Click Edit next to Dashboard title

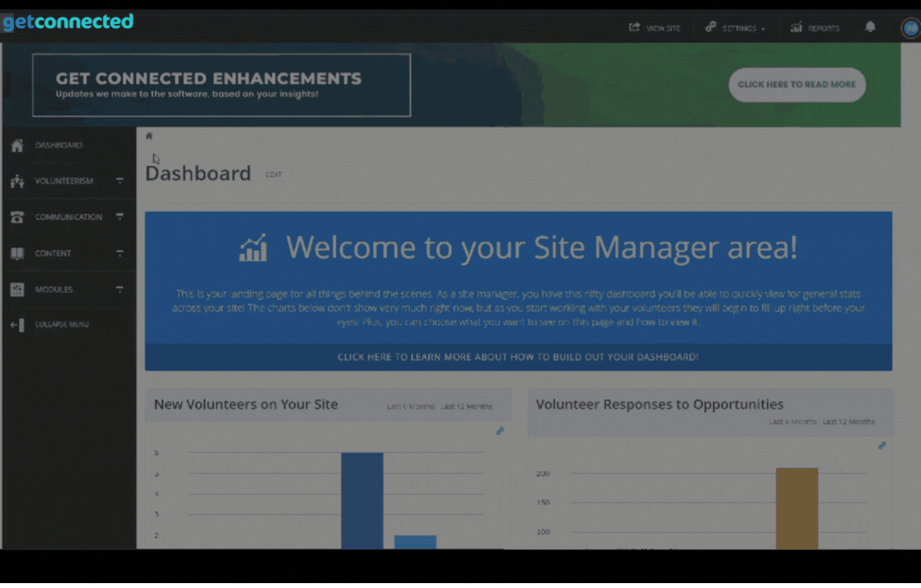click(273, 174)
